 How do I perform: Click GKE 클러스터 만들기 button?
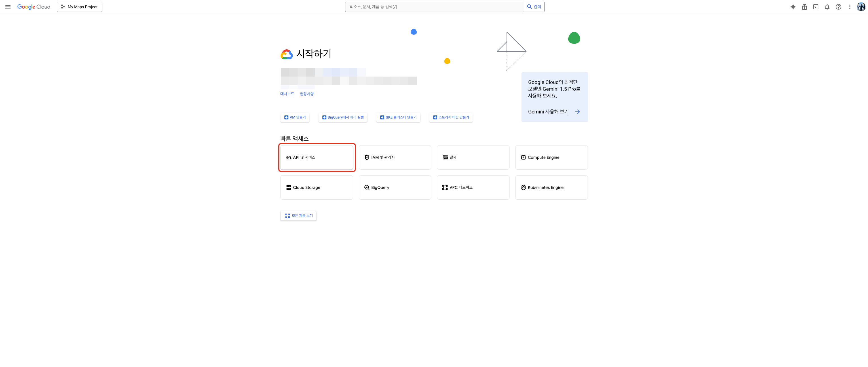(398, 117)
